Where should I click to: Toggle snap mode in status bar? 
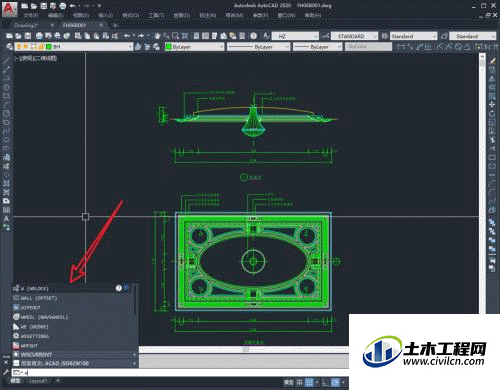click(310, 382)
